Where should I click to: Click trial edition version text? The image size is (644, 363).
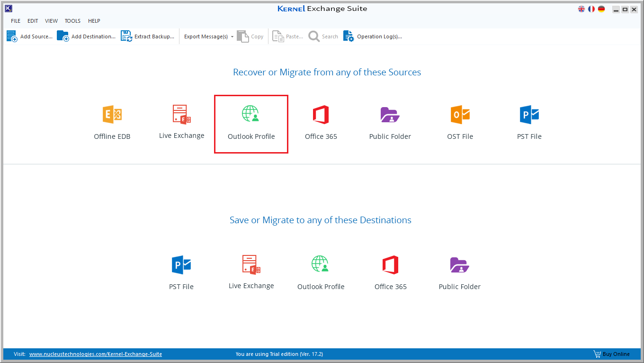(279, 354)
